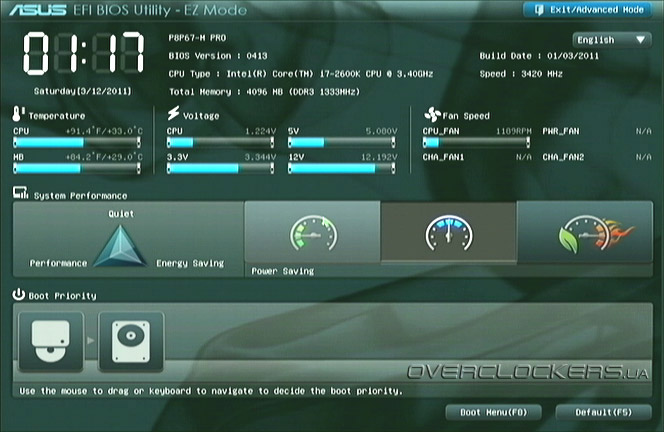Viewport: 664px width, 432px height.
Task: Click the 'Build Date : 01/03/2011' text
Action: click(x=539, y=56)
